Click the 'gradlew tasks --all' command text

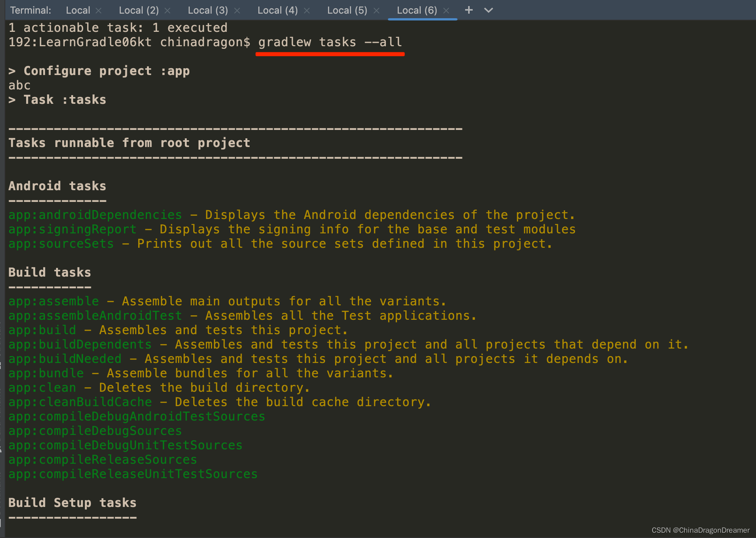tap(330, 42)
